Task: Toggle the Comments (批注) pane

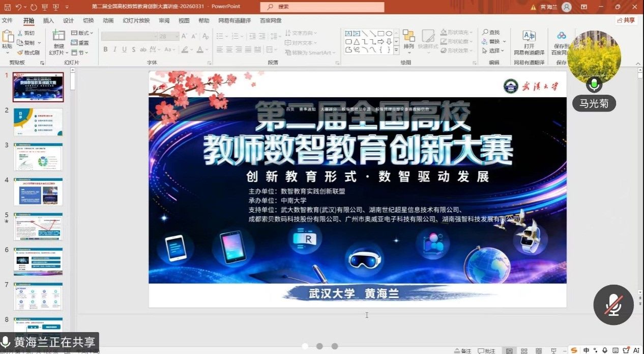Action: [486, 350]
